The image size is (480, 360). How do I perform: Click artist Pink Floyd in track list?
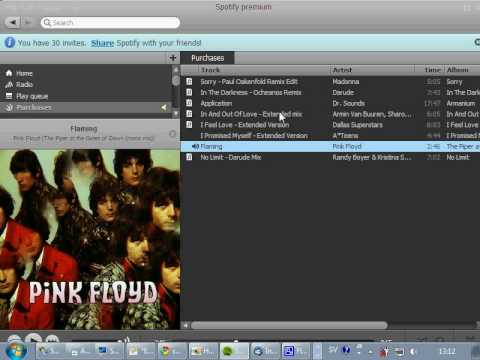click(347, 146)
